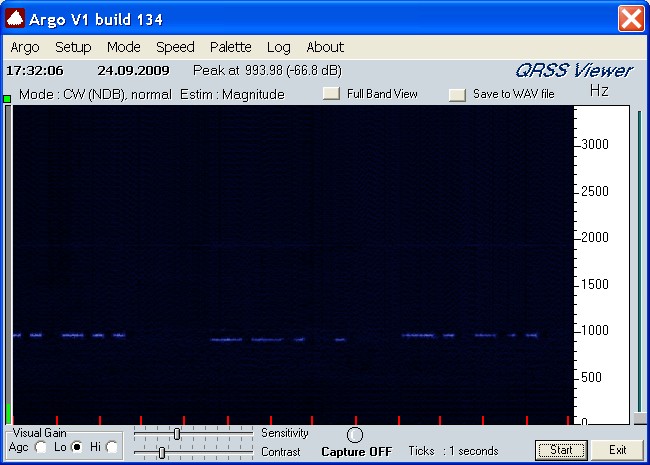Screen dimensions: 650x465
Task: Click the audio level meter bar at left
Action: (x=8, y=265)
